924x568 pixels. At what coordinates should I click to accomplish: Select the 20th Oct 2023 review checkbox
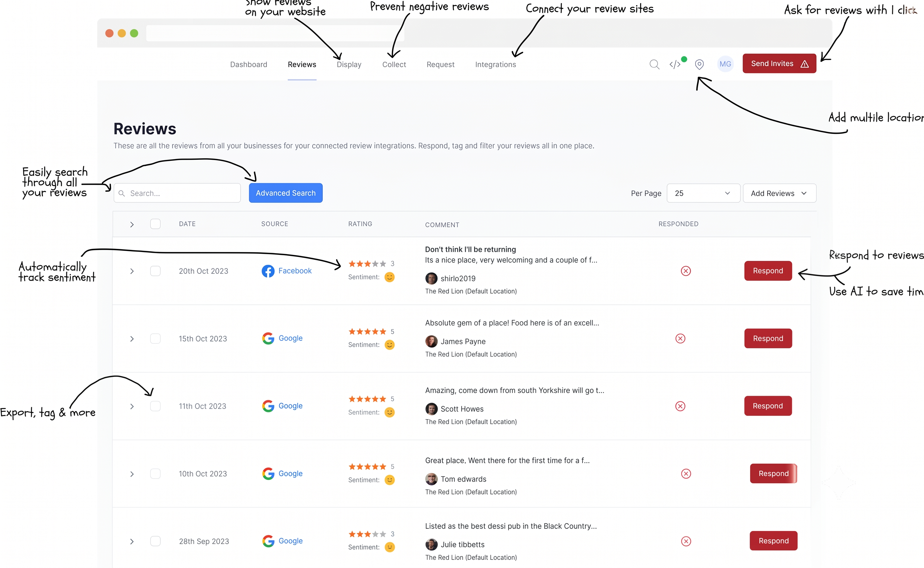155,271
